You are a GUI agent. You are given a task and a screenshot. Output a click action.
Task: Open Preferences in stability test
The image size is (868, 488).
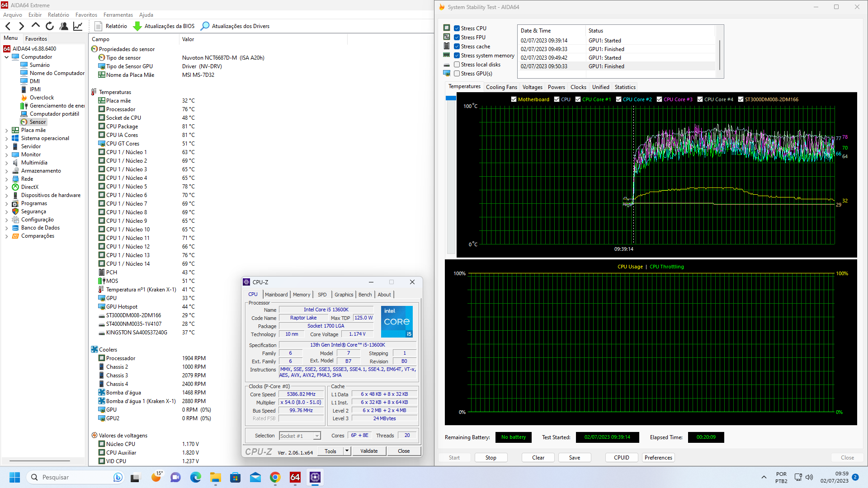click(x=658, y=458)
